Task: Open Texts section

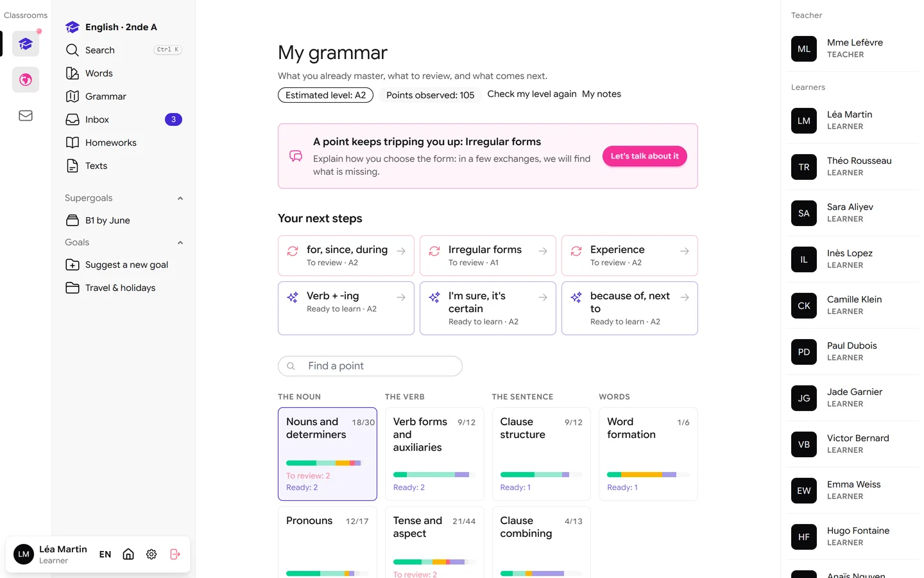Action: (x=124, y=166)
